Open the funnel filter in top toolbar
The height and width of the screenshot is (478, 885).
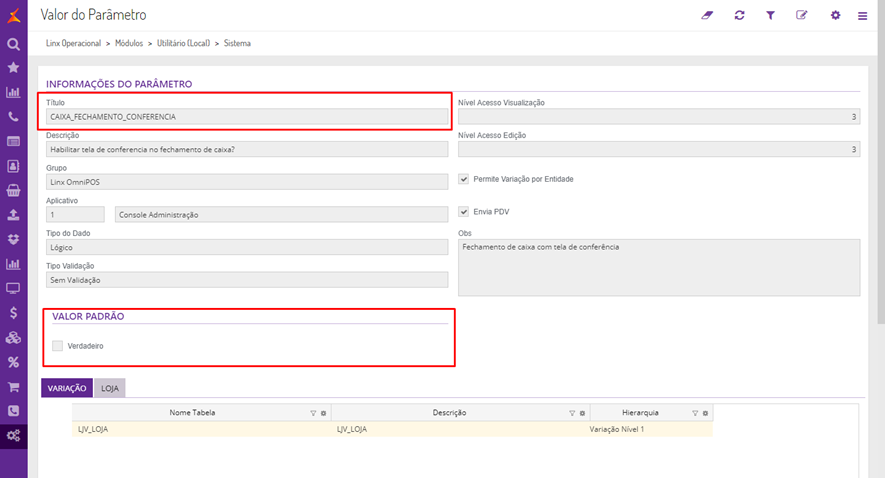point(770,15)
